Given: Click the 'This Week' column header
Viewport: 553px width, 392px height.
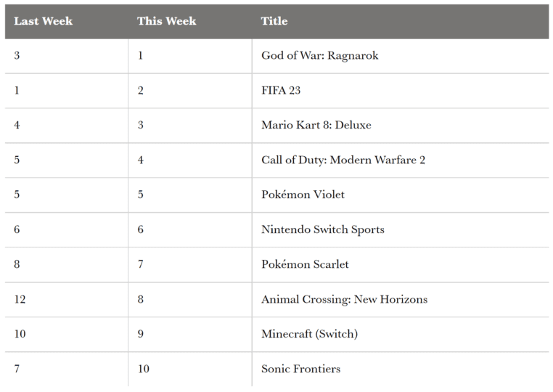Looking at the screenshot, I should (166, 21).
